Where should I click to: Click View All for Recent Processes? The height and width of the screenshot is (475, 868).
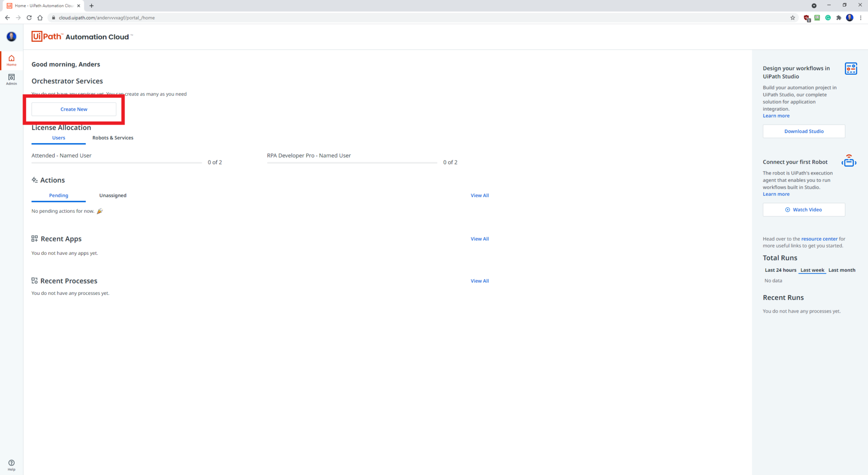tap(480, 281)
